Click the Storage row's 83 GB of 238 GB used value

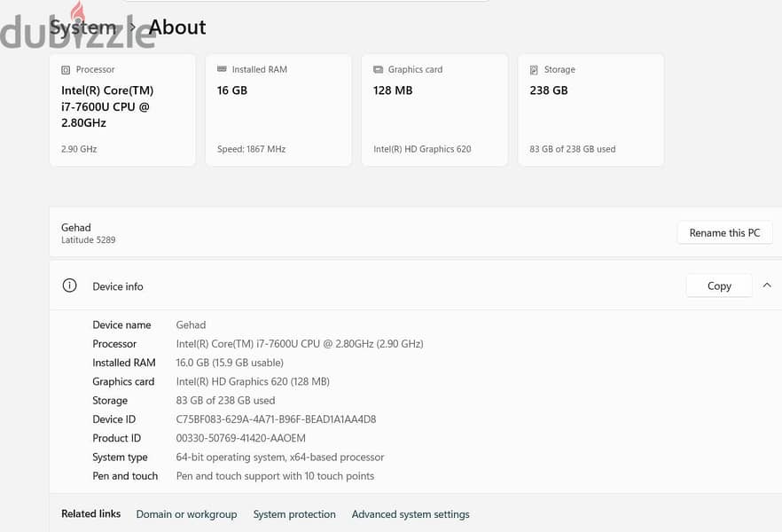[225, 401]
